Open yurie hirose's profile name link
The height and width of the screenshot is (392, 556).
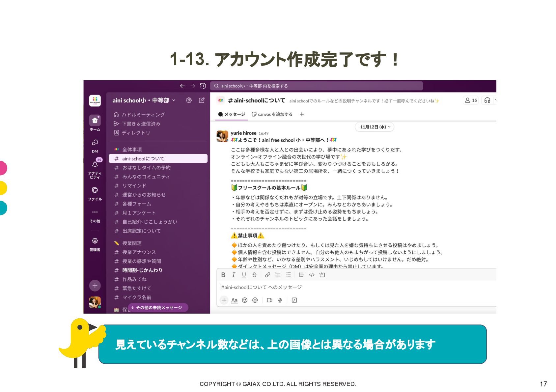pos(243,133)
